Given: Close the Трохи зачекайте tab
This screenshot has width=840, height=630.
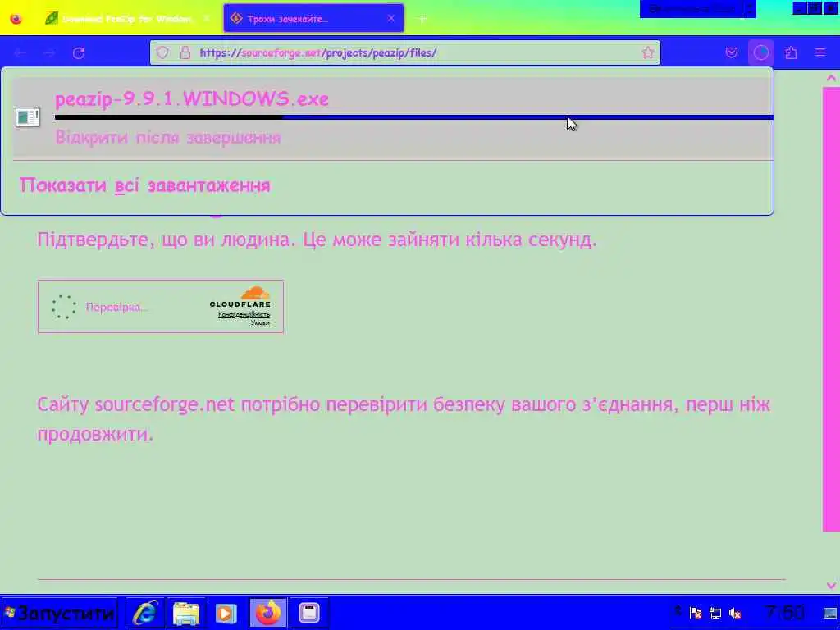Looking at the screenshot, I should pyautogui.click(x=391, y=19).
